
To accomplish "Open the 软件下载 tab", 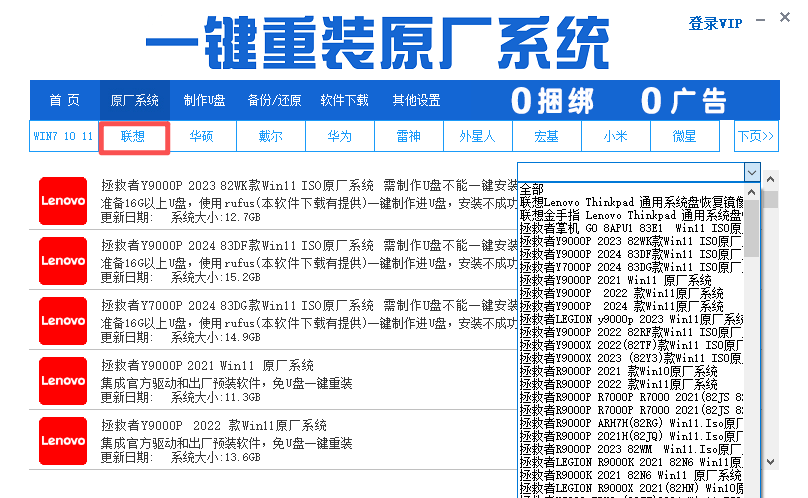I will coord(344,100).
